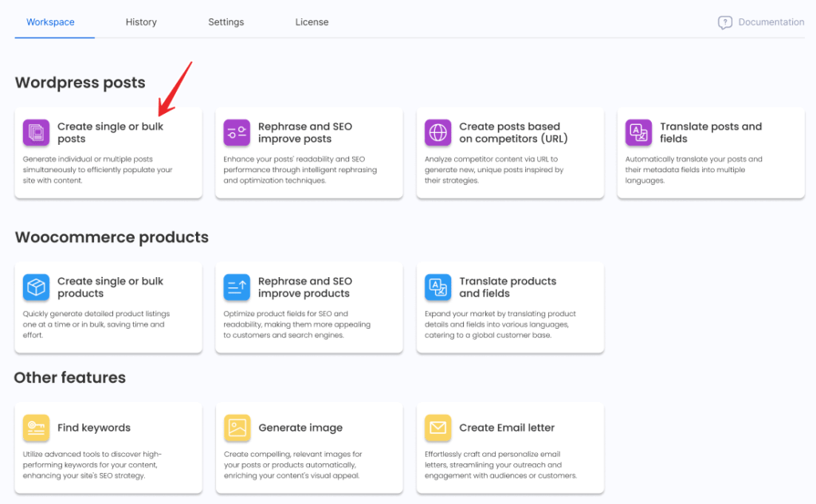Open Translate posts and fields

click(x=711, y=153)
